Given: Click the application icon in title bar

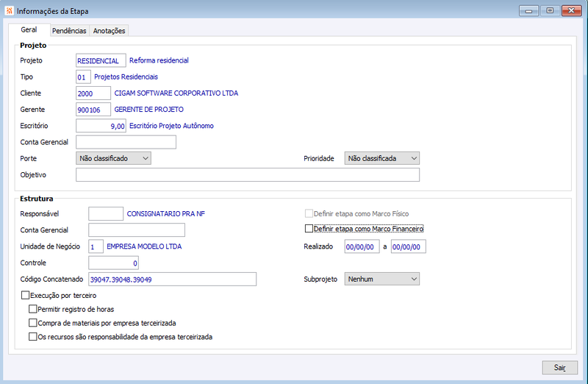Looking at the screenshot, I should click(x=9, y=11).
